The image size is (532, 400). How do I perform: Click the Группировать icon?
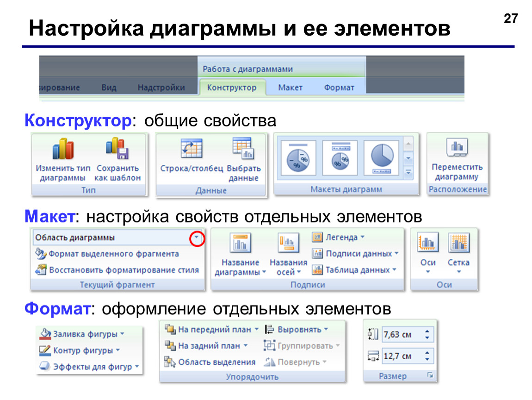click(269, 345)
